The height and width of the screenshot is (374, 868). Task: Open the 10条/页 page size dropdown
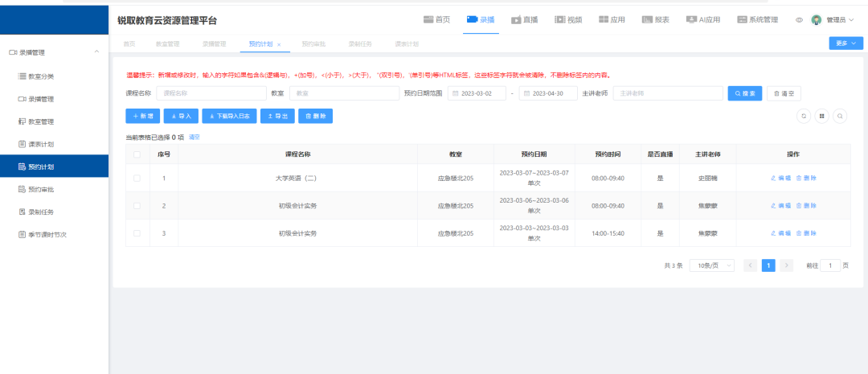711,265
